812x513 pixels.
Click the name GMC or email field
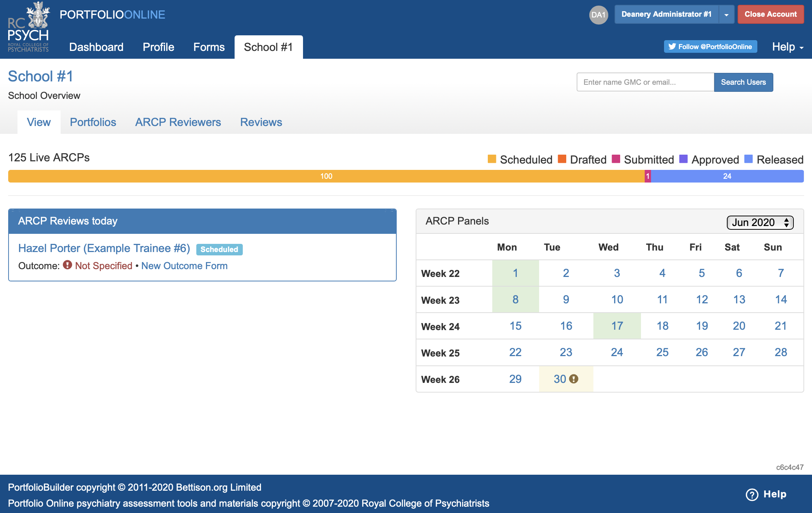pyautogui.click(x=645, y=82)
